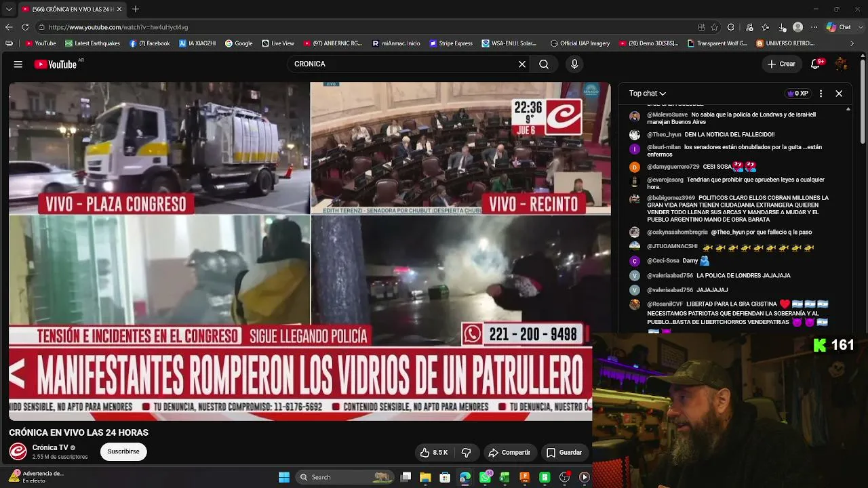The width and height of the screenshot is (868, 488).
Task: Open Google bookmark
Action: [x=239, y=43]
